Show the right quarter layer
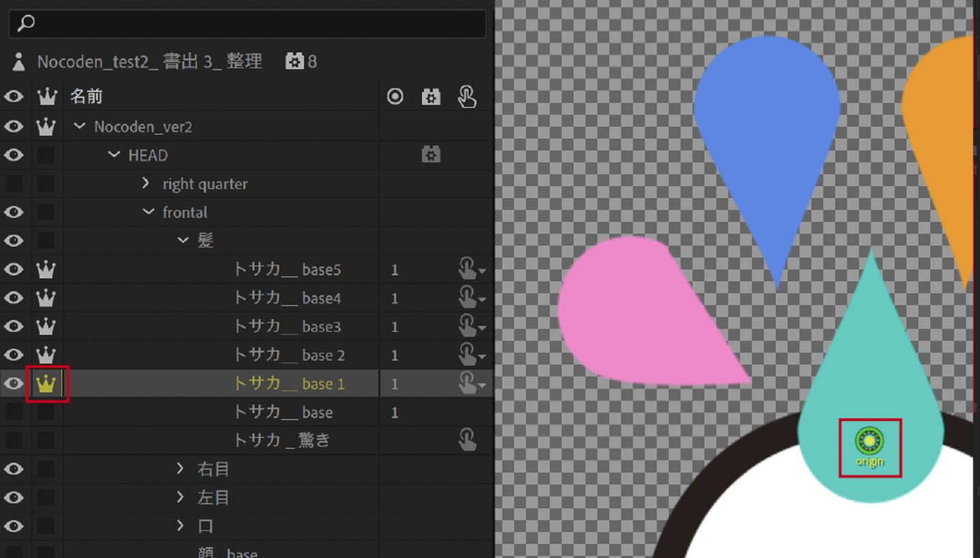Screen dimensions: 980x558 click(x=14, y=184)
